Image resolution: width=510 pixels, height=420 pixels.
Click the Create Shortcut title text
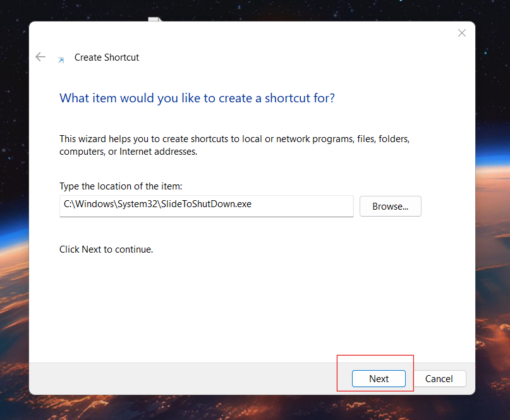tap(107, 57)
